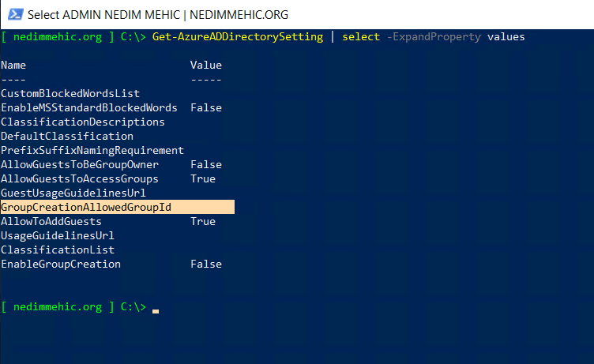
Task: Click the False value for EnableMSStandardBlockedWords
Action: [x=206, y=107]
